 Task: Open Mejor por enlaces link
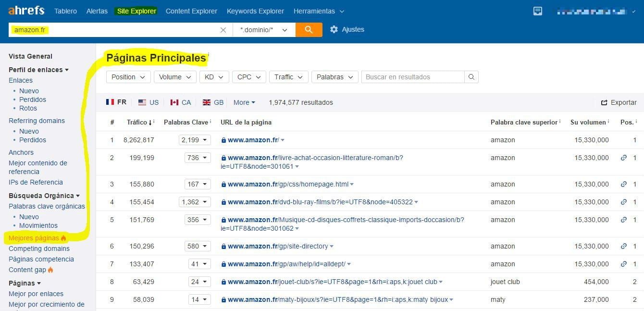36,294
